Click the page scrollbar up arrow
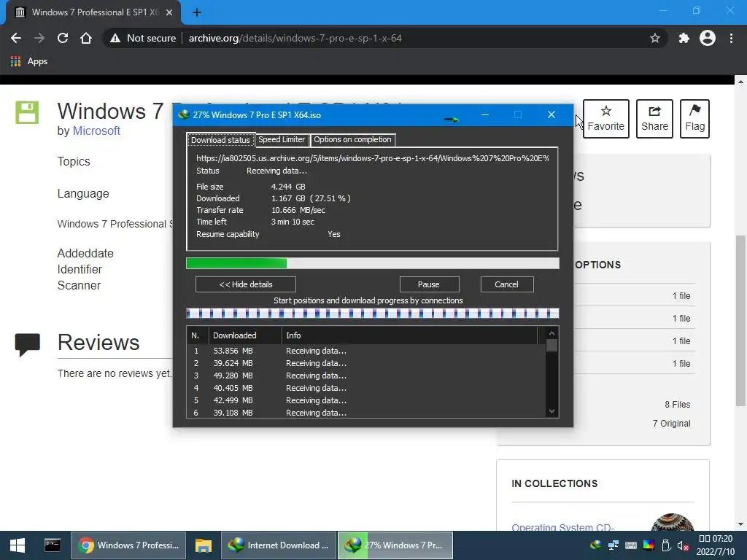The height and width of the screenshot is (560, 747). [740, 82]
